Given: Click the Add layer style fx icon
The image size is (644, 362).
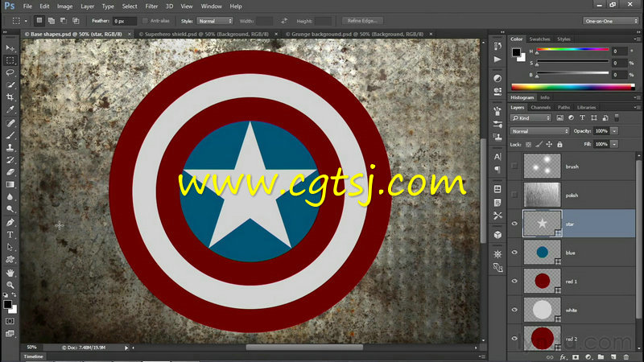Looking at the screenshot, I should 563,357.
